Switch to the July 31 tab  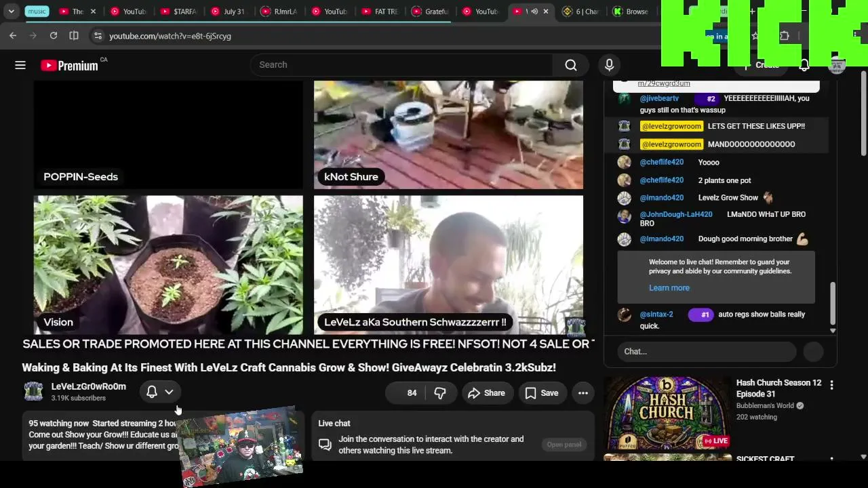(x=228, y=12)
